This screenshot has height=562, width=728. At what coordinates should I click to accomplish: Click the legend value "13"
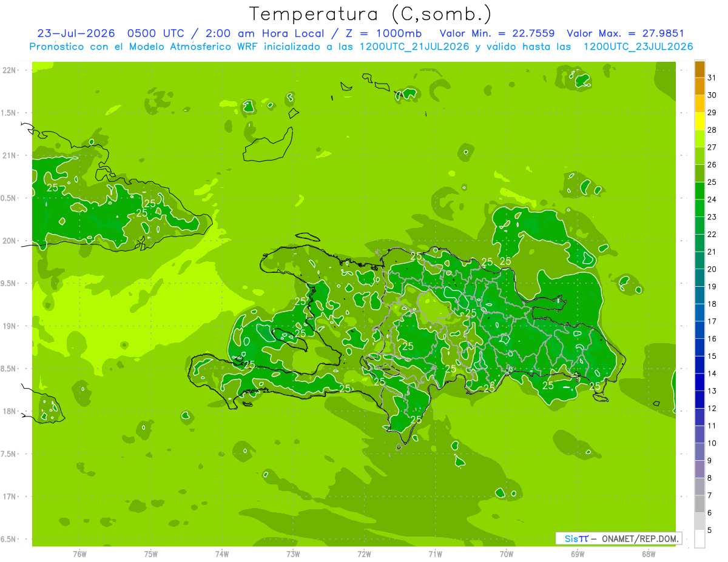click(x=712, y=391)
